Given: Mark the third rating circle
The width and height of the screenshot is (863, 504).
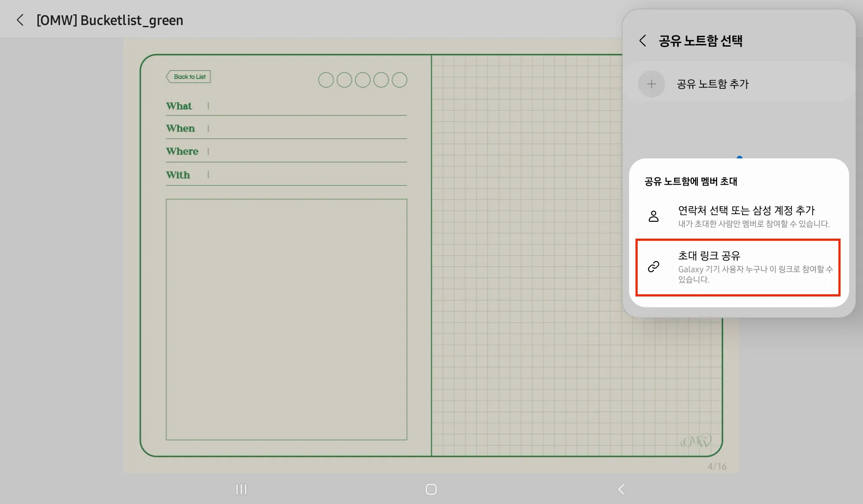Looking at the screenshot, I should tap(363, 80).
